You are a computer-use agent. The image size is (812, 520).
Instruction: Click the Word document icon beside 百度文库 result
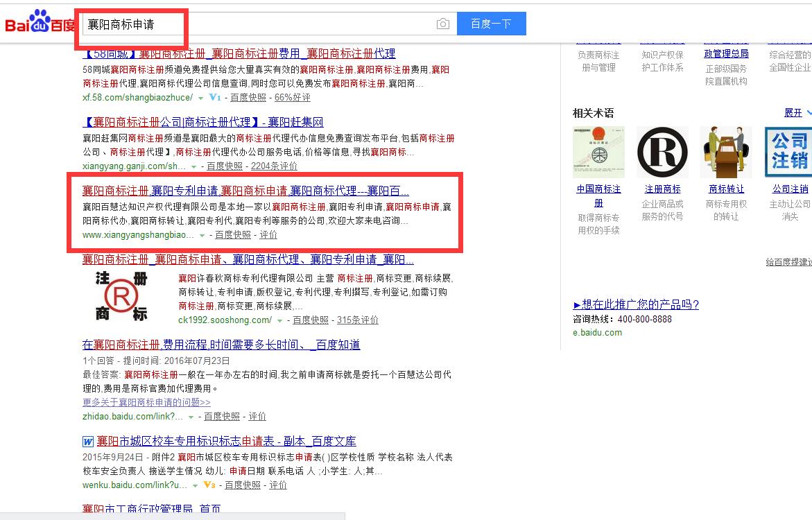pos(88,441)
